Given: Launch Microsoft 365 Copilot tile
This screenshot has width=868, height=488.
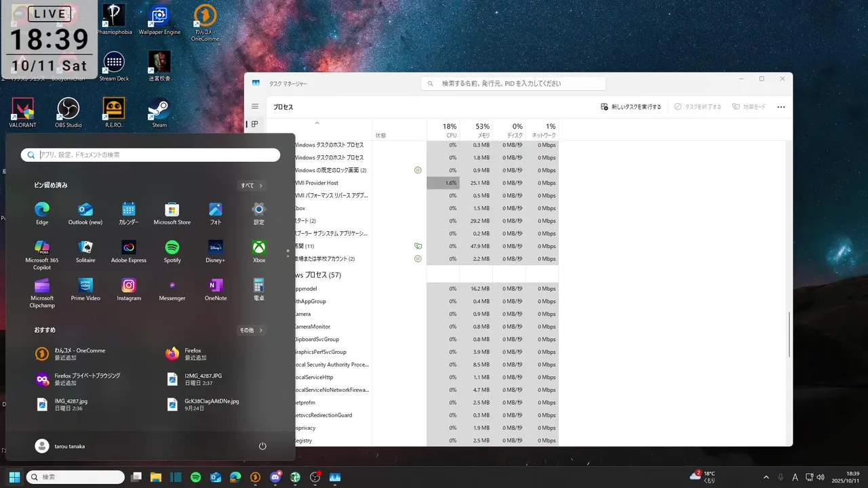Looking at the screenshot, I should (x=42, y=255).
